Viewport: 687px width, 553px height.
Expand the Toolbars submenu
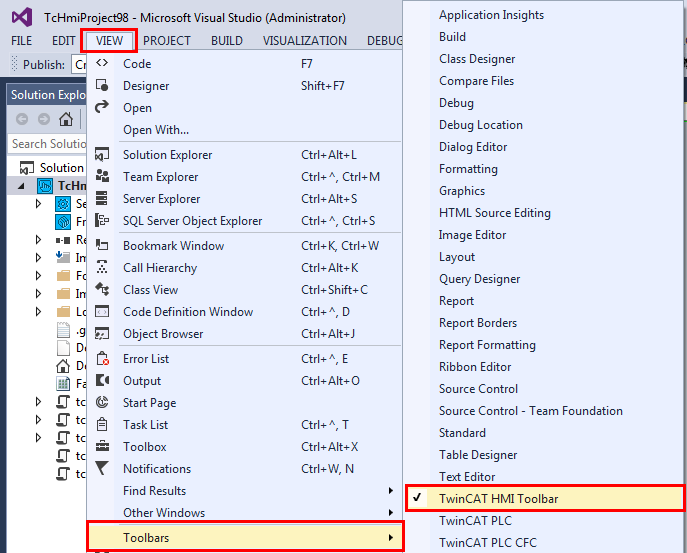245,537
